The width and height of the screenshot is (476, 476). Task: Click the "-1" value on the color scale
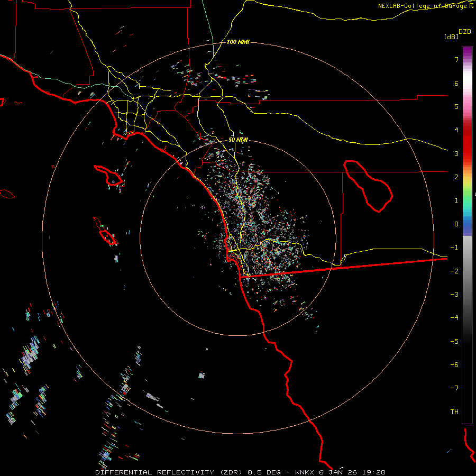tap(454, 248)
